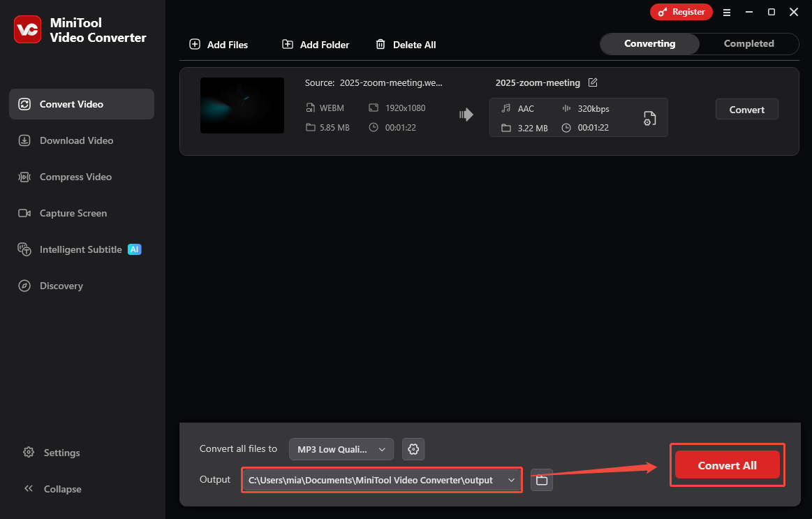Delete All files from the queue
Image resolution: width=812 pixels, height=519 pixels.
(x=406, y=44)
